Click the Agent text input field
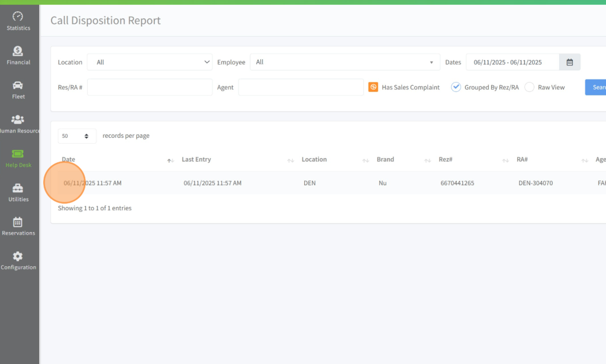Screen dimensions: 606x364 click(x=301, y=87)
